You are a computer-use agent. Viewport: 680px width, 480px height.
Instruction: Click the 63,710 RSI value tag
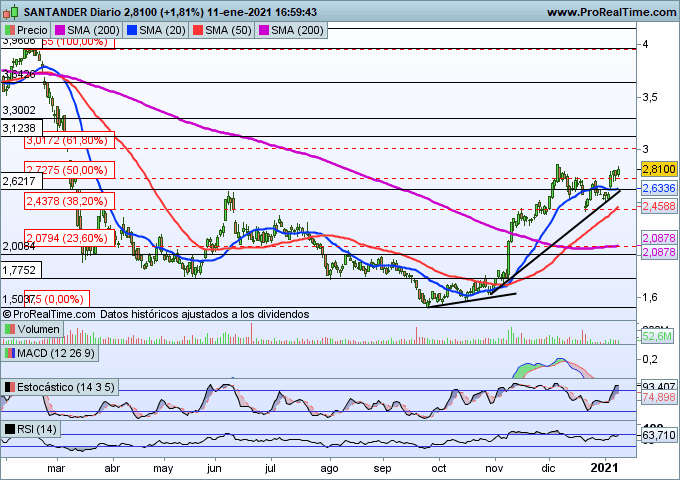[659, 435]
